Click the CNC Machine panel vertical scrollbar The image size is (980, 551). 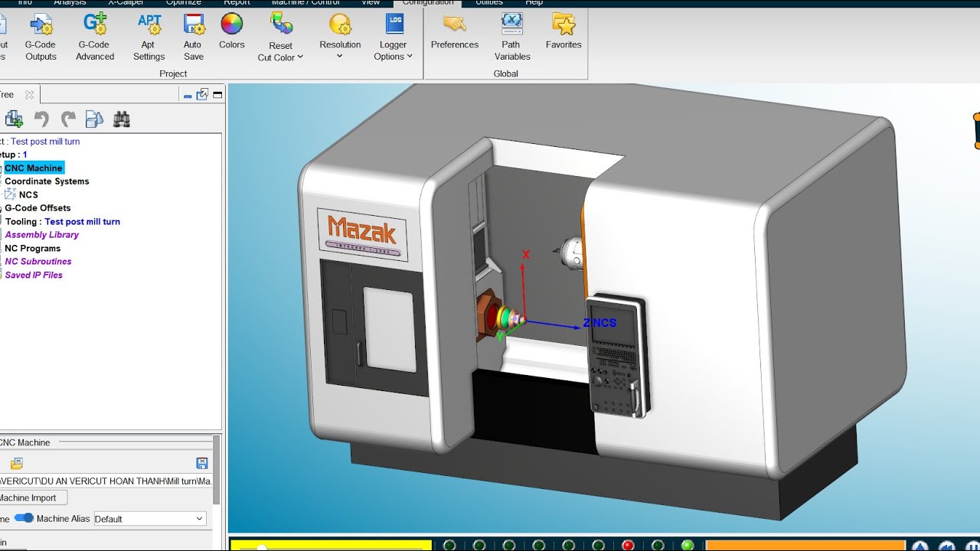[x=217, y=471]
